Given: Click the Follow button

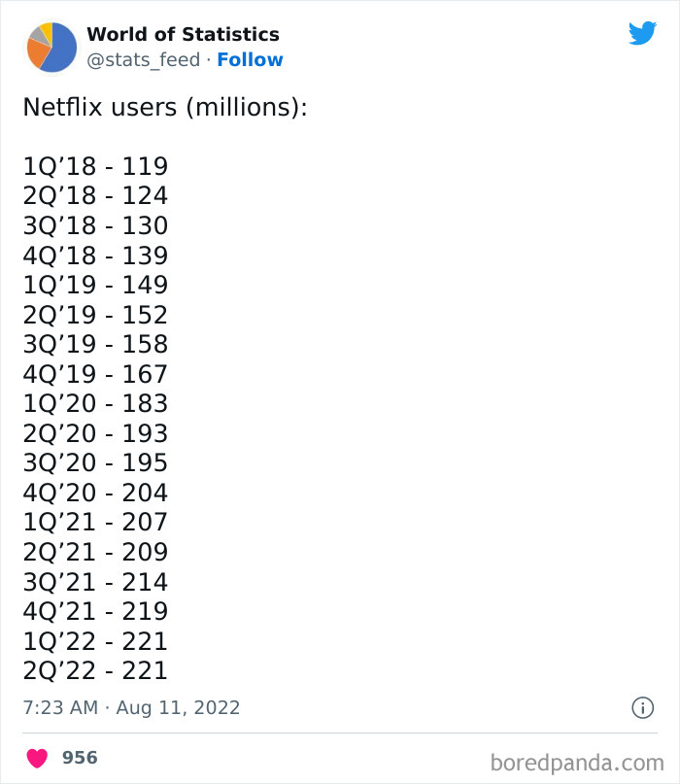Looking at the screenshot, I should [251, 60].
